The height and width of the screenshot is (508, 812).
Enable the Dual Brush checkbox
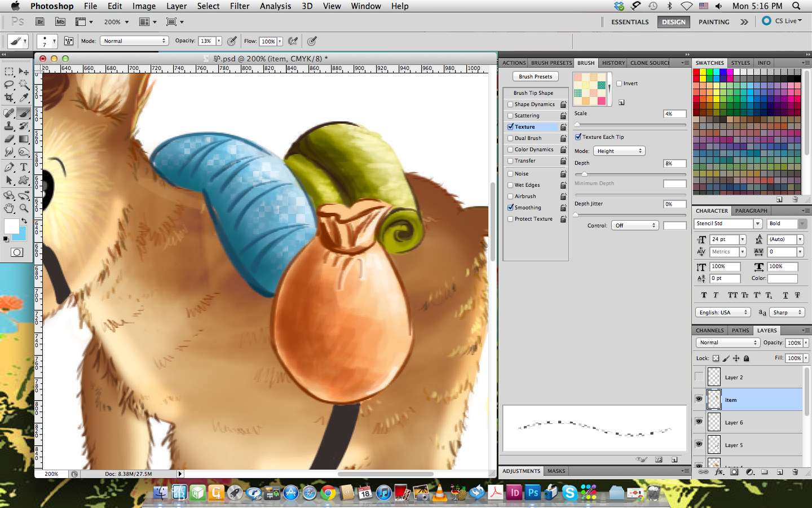(510, 138)
